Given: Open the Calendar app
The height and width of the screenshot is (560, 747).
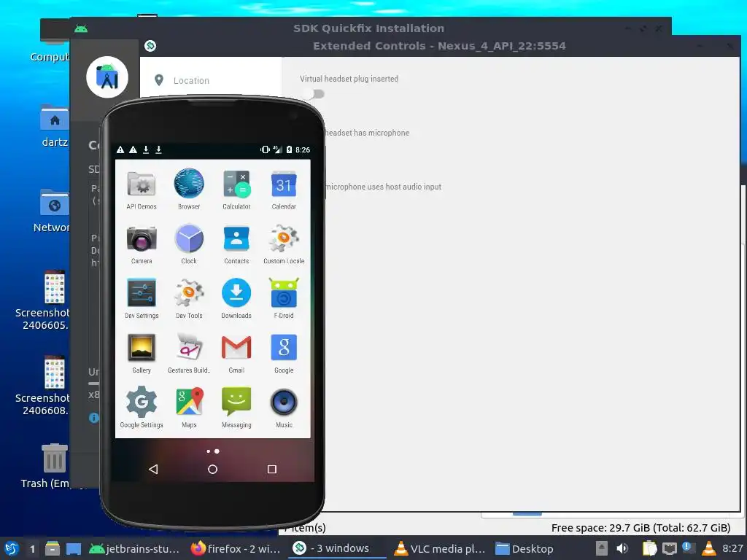Looking at the screenshot, I should 284,190.
